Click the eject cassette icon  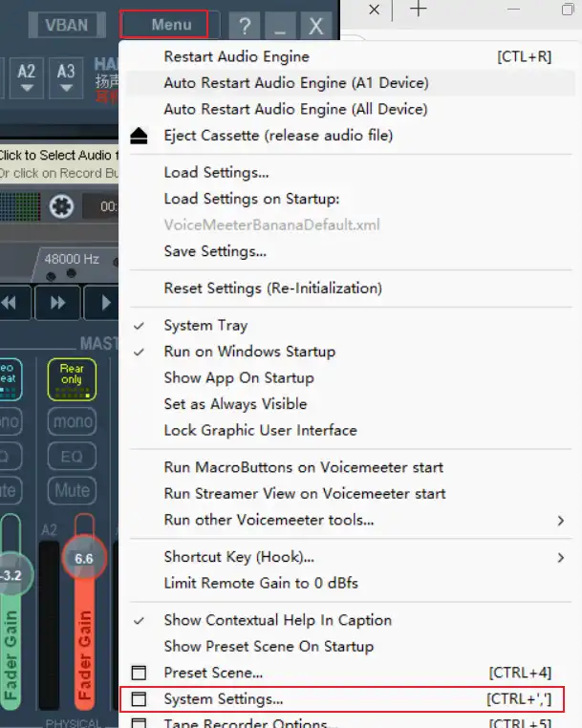pyautogui.click(x=140, y=136)
